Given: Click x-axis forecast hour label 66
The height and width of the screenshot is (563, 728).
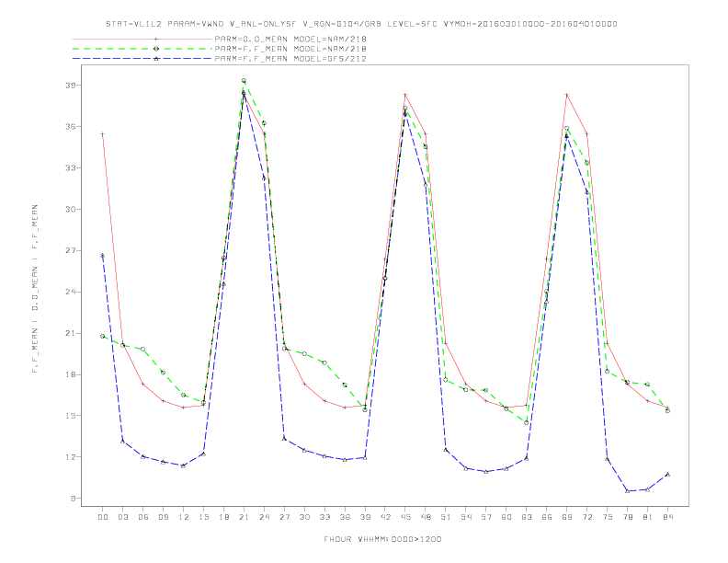Looking at the screenshot, I should click(547, 517).
